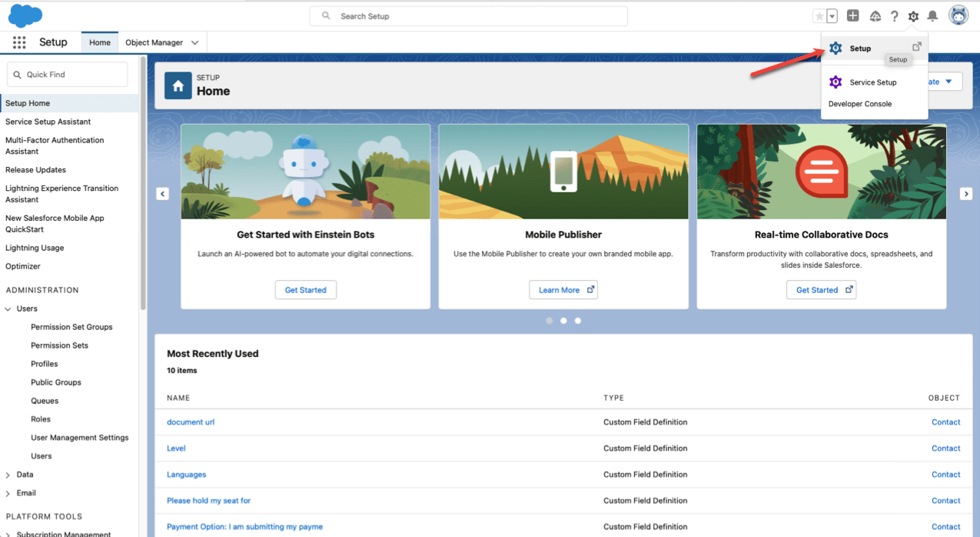Image resolution: width=980 pixels, height=537 pixels.
Task: Click the Salesforce cloud logo
Action: tap(25, 15)
